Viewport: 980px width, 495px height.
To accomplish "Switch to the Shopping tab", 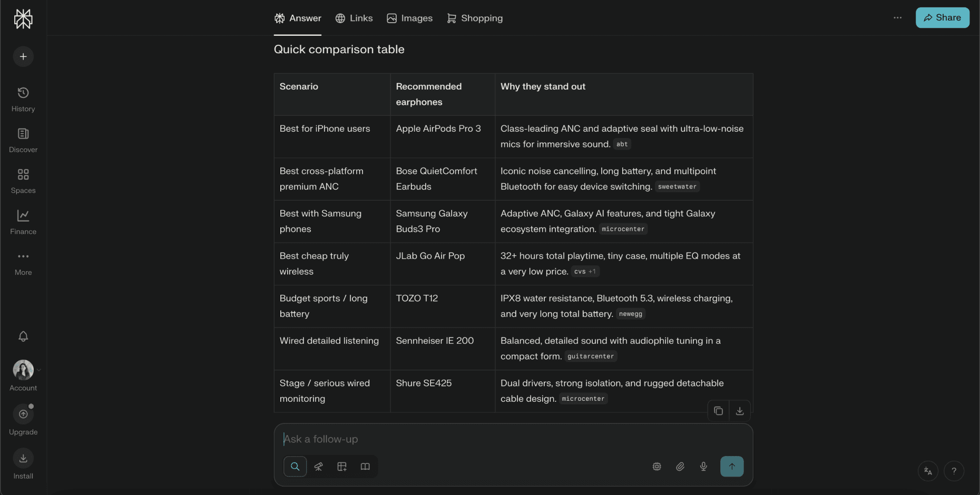I will point(475,18).
